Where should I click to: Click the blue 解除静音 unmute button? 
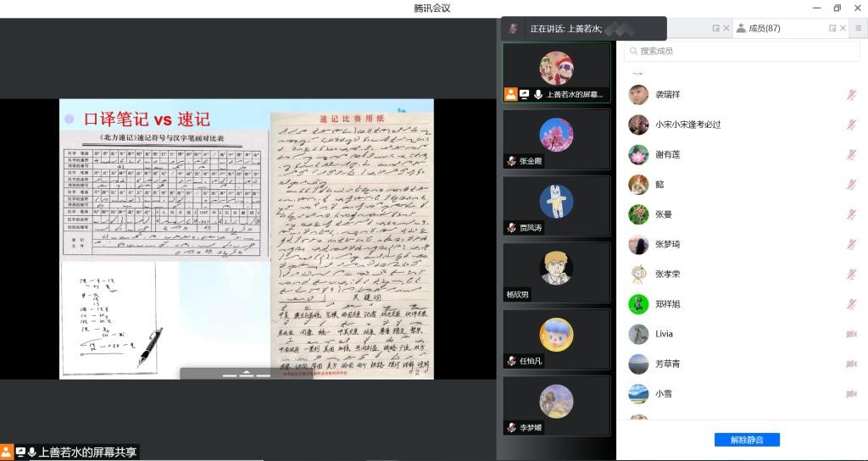coord(747,440)
